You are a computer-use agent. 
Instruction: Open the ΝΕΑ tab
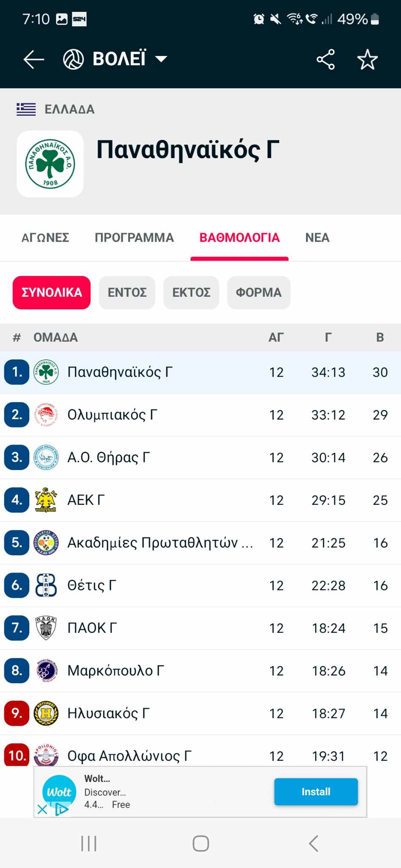click(317, 238)
